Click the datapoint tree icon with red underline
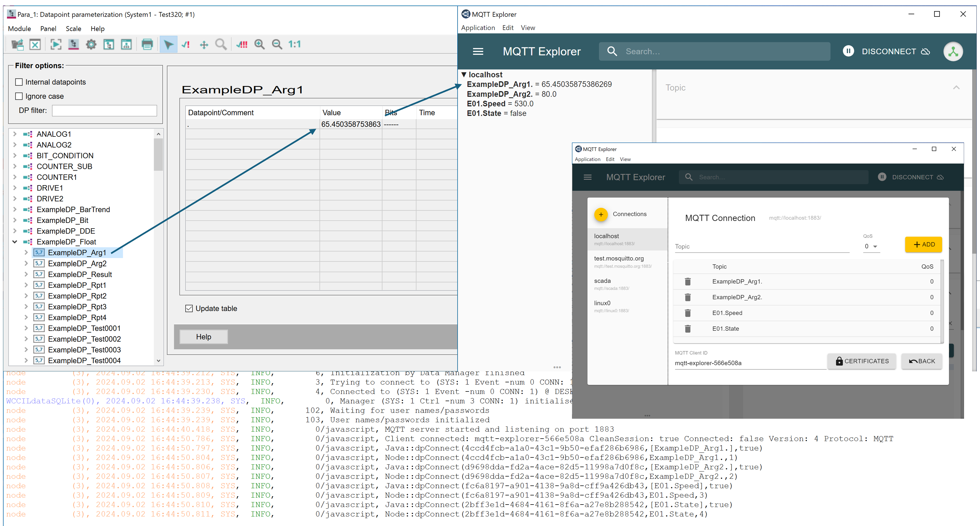The image size is (980, 526). coord(73,45)
